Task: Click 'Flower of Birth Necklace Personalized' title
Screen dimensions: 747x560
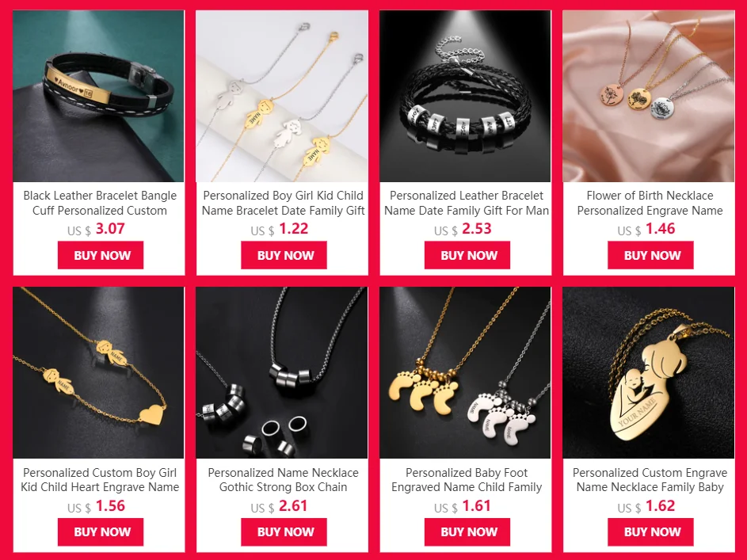Action: (x=650, y=203)
